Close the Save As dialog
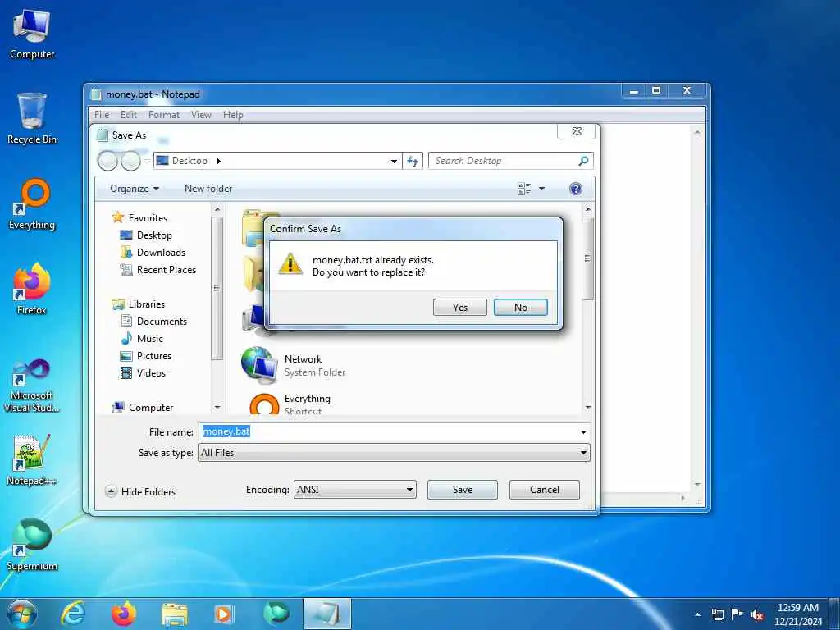 tap(577, 131)
